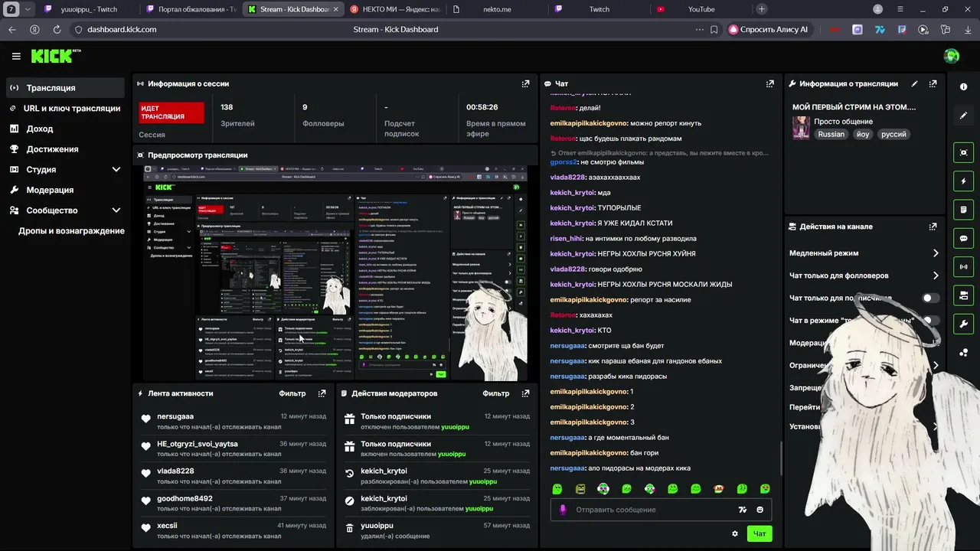Screen dimensions: 980x551
Task: Click the browser bookmark icon in address bar
Action: click(x=714, y=29)
